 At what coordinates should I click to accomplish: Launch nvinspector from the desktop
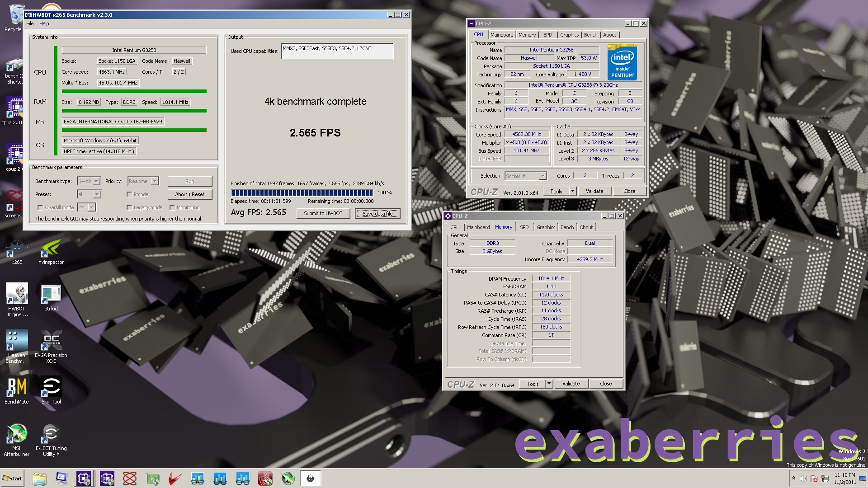(x=51, y=252)
